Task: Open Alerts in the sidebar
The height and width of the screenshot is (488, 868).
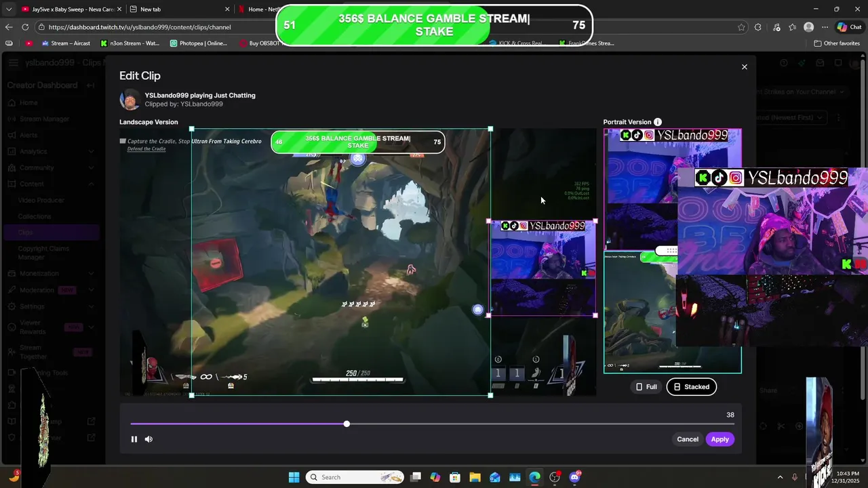Action: 28,135
